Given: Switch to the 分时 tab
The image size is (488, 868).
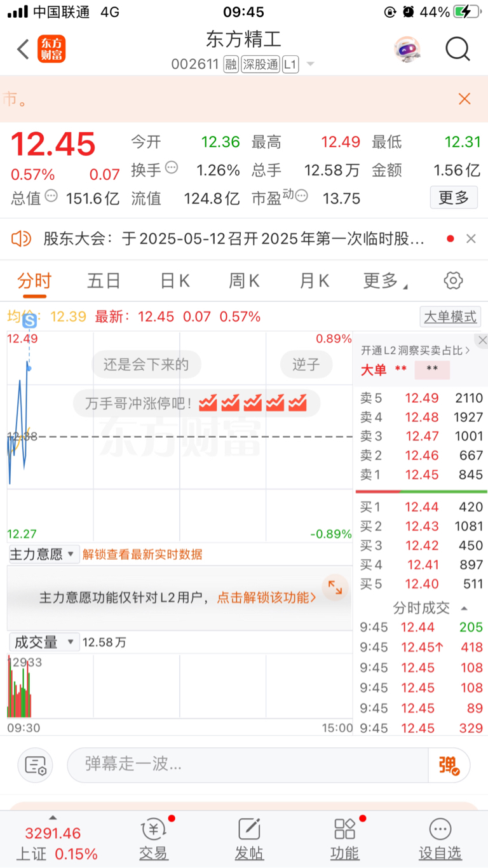Looking at the screenshot, I should 34,281.
